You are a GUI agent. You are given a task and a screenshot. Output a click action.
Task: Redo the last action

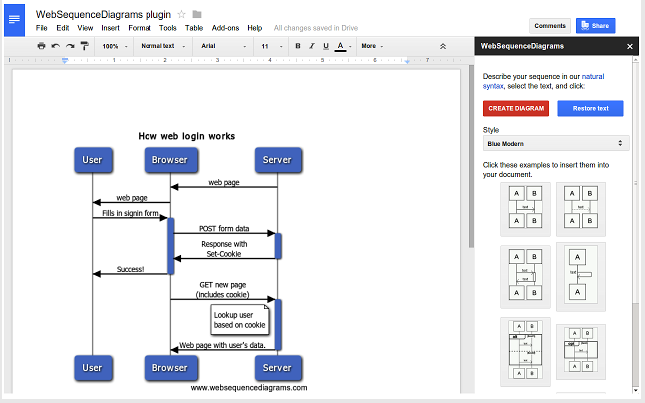tap(70, 46)
